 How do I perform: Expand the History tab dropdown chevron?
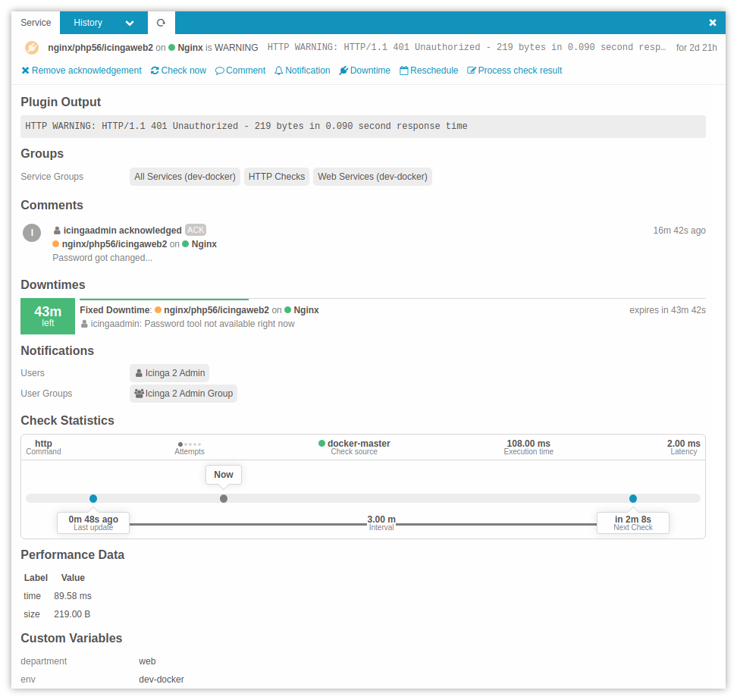click(130, 23)
